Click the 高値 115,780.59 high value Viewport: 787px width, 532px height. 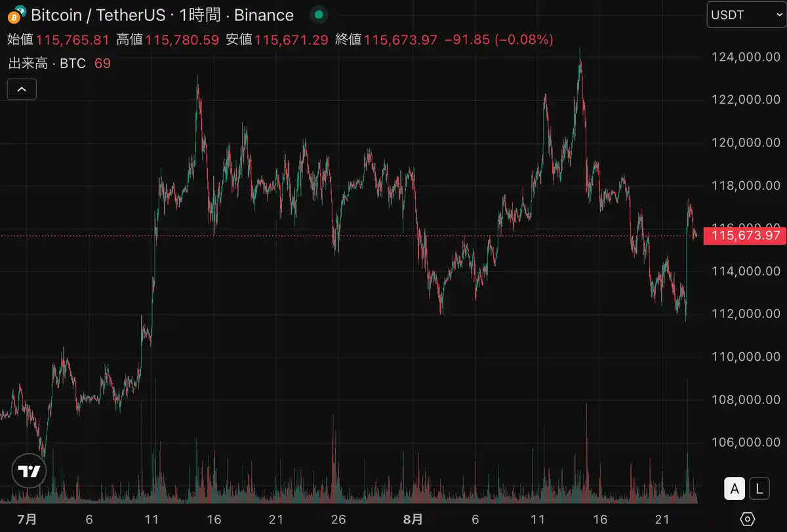click(167, 39)
